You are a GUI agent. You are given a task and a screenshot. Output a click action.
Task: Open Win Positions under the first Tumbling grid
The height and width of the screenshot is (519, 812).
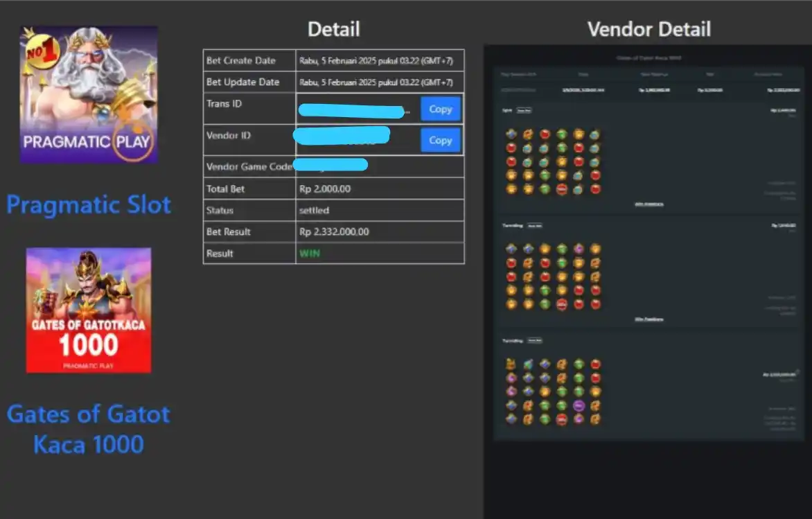[x=648, y=319]
